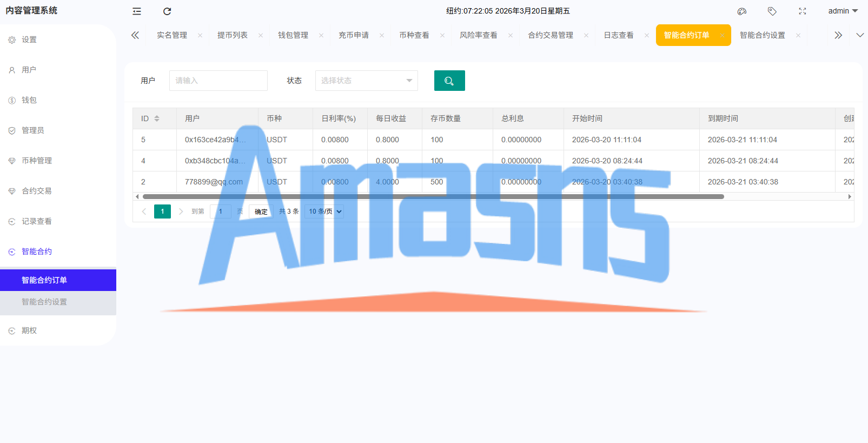Click the previous page arrow
The width and height of the screenshot is (868, 443).
pyautogui.click(x=144, y=211)
